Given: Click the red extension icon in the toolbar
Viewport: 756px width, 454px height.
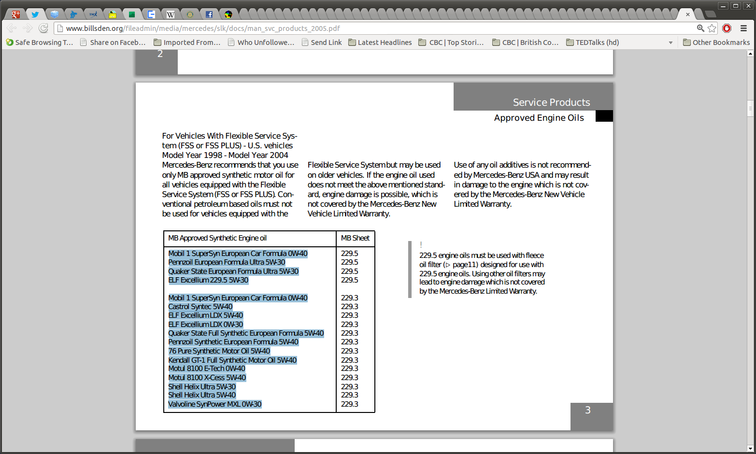Looking at the screenshot, I should click(x=727, y=28).
